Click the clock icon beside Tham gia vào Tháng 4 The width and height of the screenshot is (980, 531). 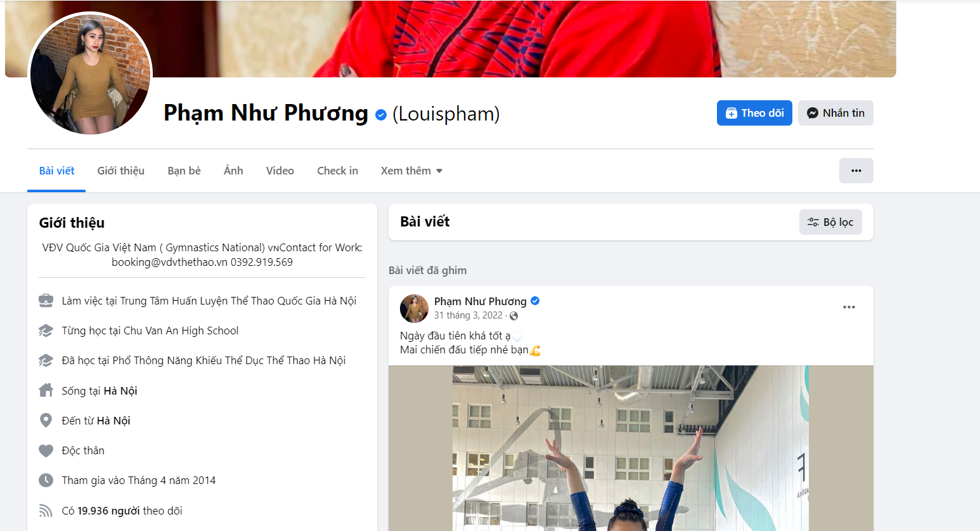coord(46,480)
